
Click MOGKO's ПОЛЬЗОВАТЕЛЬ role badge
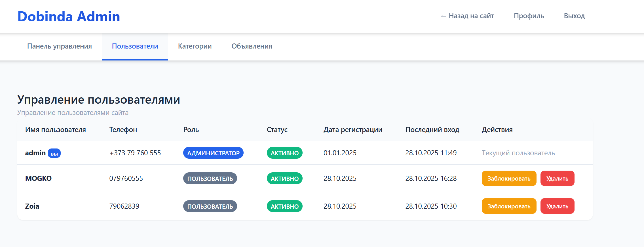pos(210,179)
